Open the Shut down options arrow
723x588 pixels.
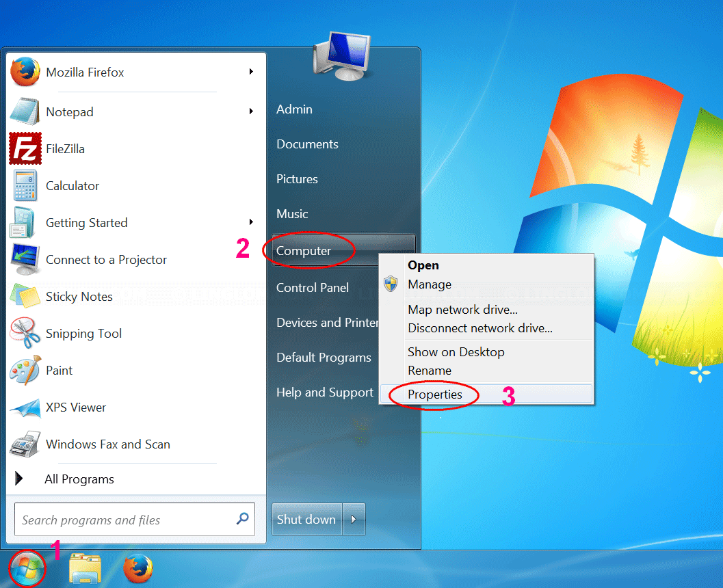(354, 520)
